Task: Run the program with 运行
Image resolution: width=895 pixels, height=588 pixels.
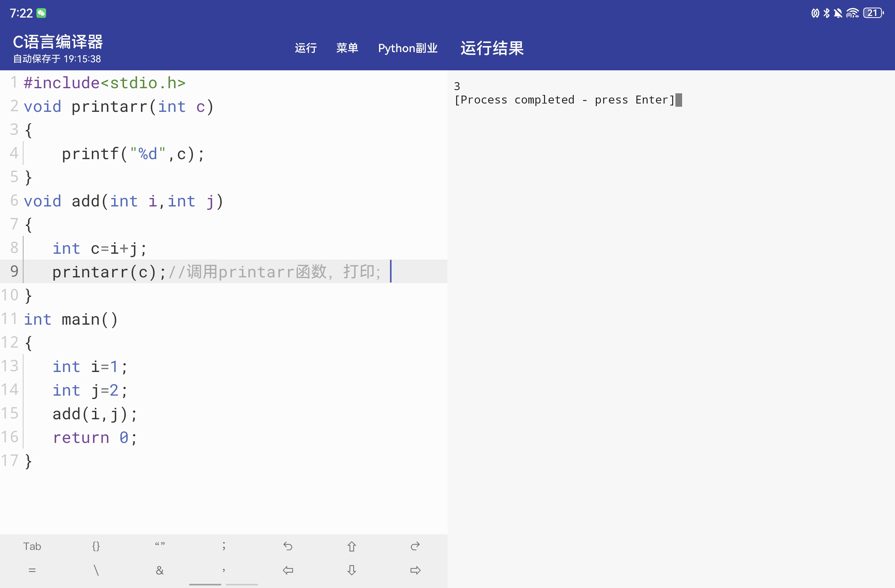Action: [x=305, y=48]
